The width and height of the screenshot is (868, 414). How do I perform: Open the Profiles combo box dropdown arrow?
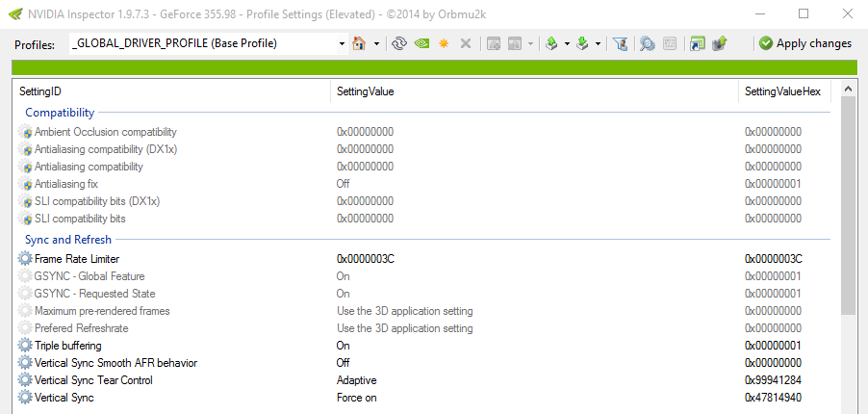[x=342, y=43]
